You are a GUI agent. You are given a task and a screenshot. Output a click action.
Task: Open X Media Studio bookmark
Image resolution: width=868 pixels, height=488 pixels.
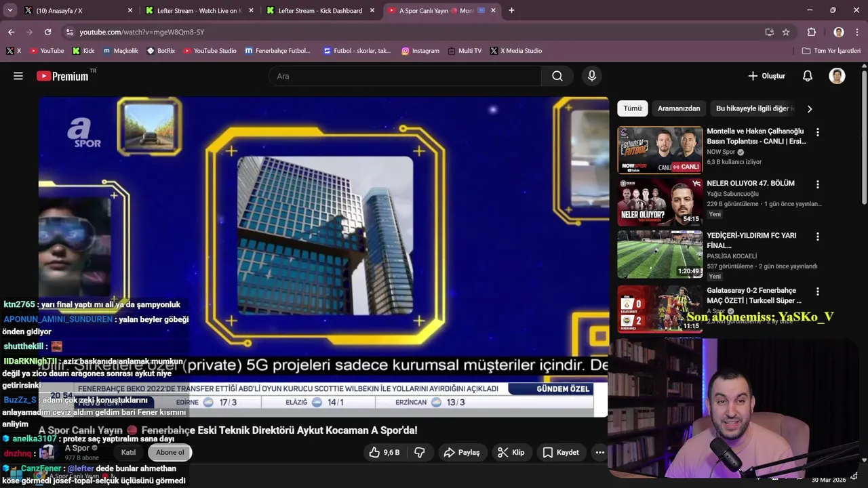515,51
